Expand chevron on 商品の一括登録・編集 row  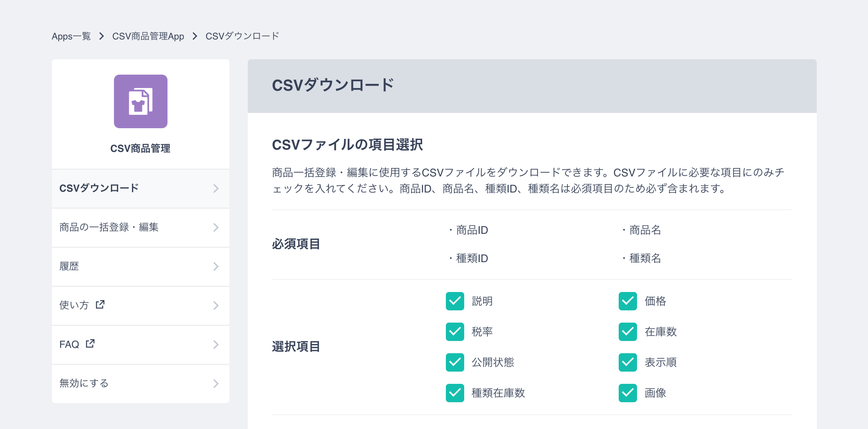point(216,227)
